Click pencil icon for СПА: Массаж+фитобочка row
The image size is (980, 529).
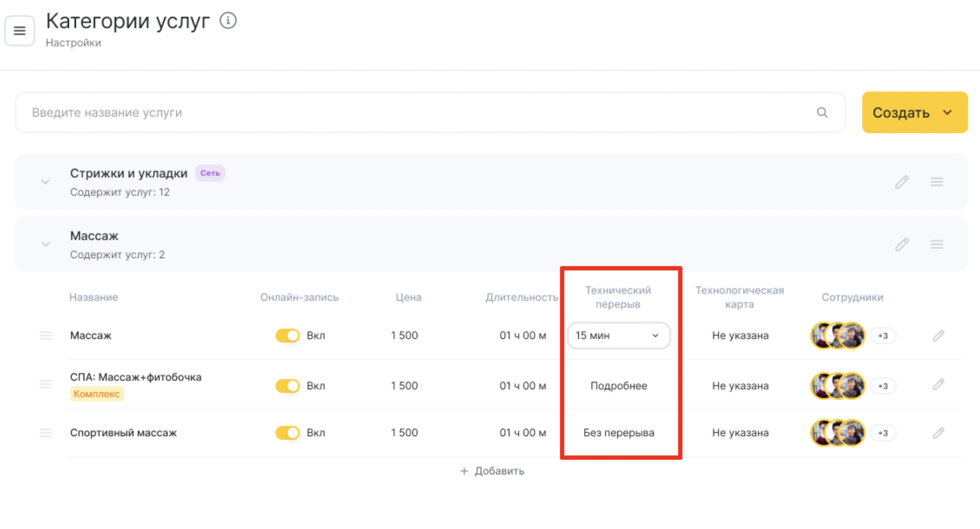[x=938, y=385]
